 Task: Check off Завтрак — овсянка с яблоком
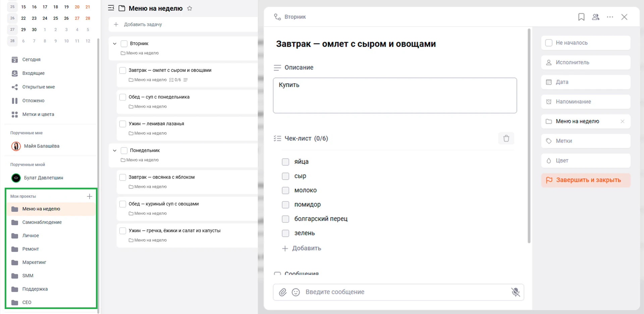(123, 177)
